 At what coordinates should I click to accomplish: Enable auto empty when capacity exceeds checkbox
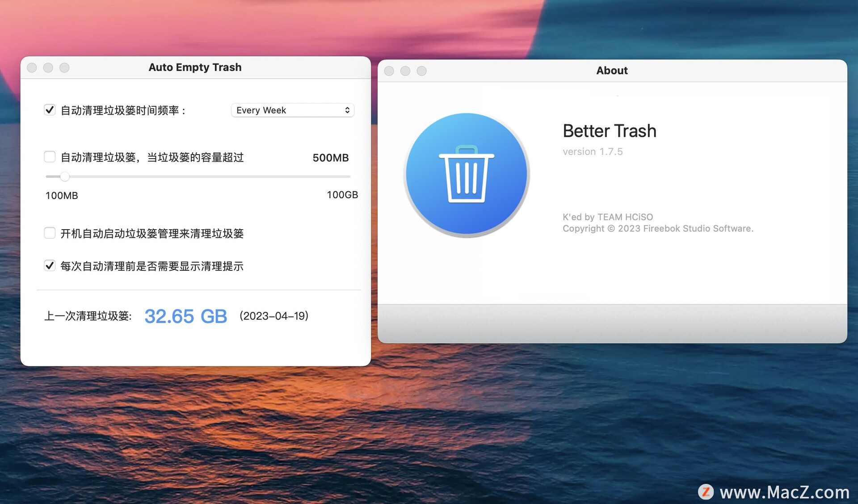[x=50, y=157]
